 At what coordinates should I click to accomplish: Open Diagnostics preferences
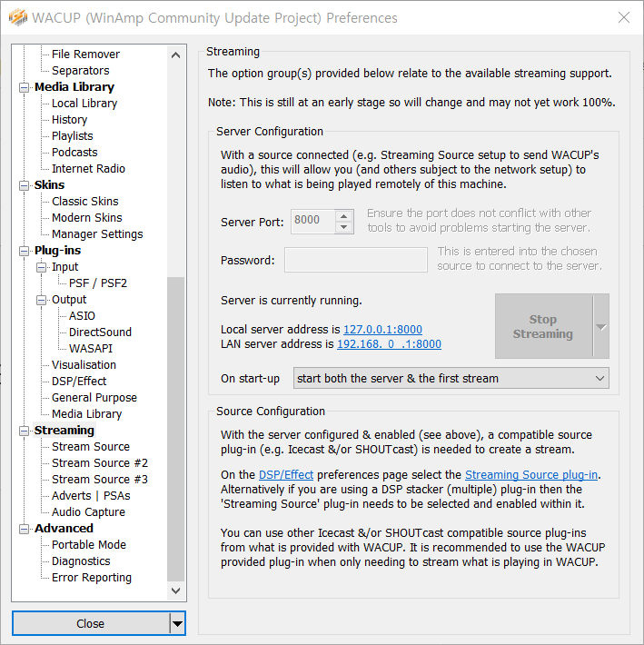[x=81, y=561]
